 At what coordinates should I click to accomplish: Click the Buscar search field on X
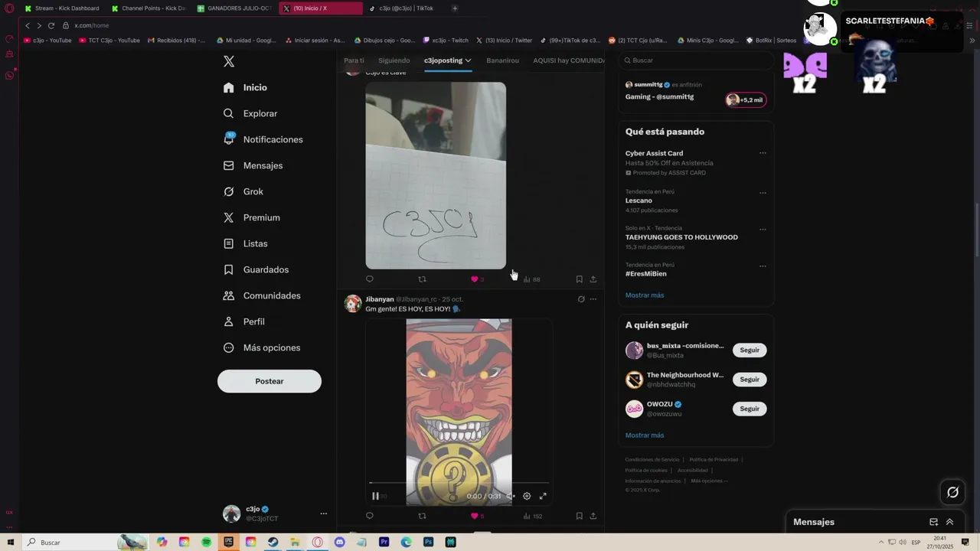click(696, 60)
